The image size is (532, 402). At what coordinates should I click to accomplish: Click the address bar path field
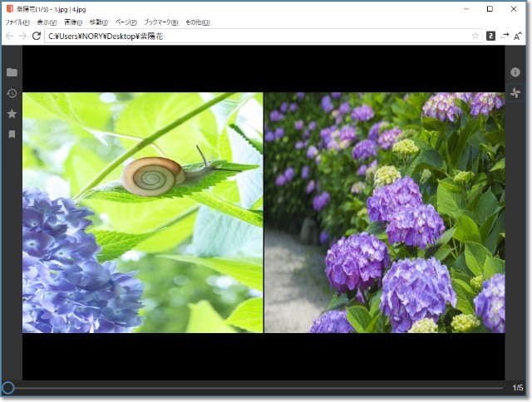(x=249, y=37)
